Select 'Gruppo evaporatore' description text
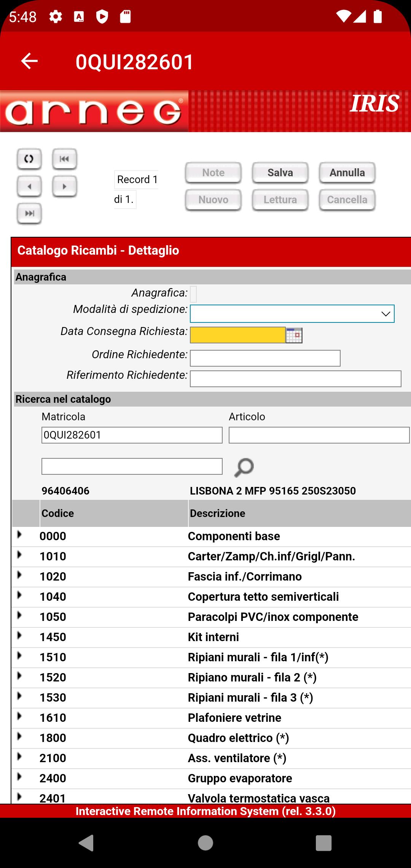The height and width of the screenshot is (868, 411). click(x=240, y=778)
